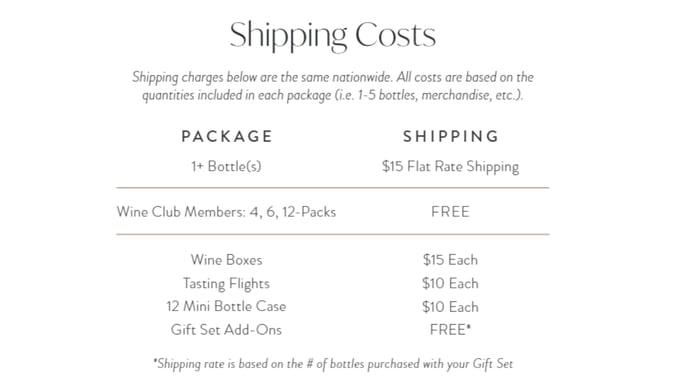Select the PACKAGE column header

point(227,136)
